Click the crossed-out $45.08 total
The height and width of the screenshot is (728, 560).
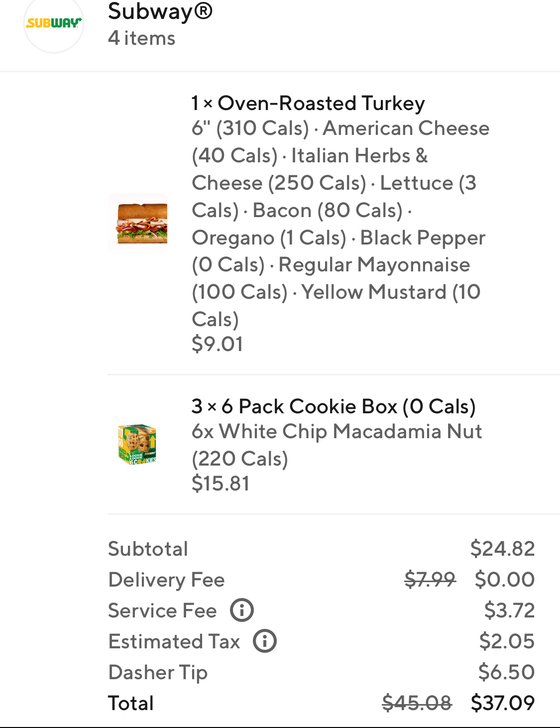pos(417,703)
